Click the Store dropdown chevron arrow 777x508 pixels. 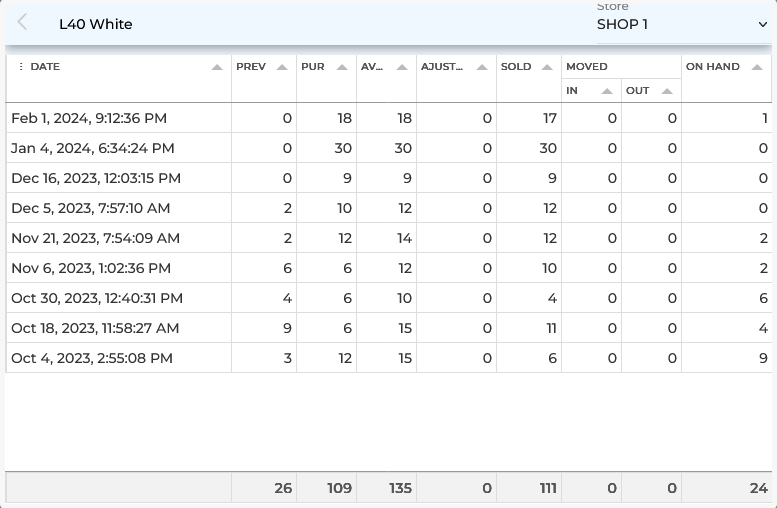pos(763,24)
